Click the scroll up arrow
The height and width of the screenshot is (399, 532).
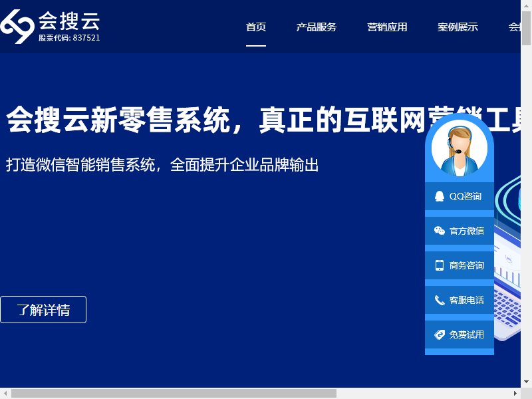coord(526,5)
